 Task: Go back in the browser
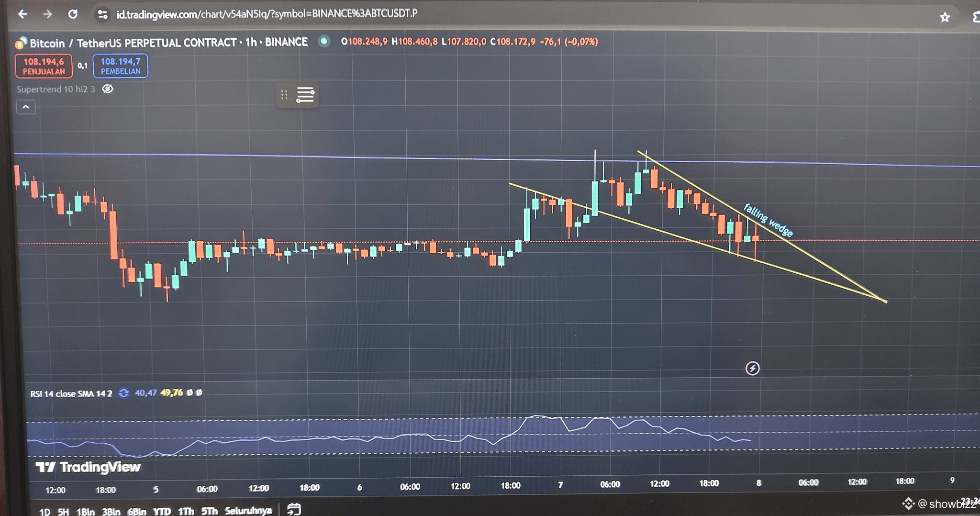(22, 14)
